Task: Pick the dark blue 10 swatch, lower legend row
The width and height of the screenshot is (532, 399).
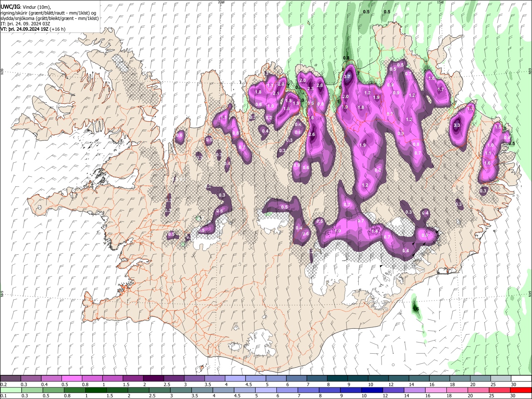Action: click(372, 390)
